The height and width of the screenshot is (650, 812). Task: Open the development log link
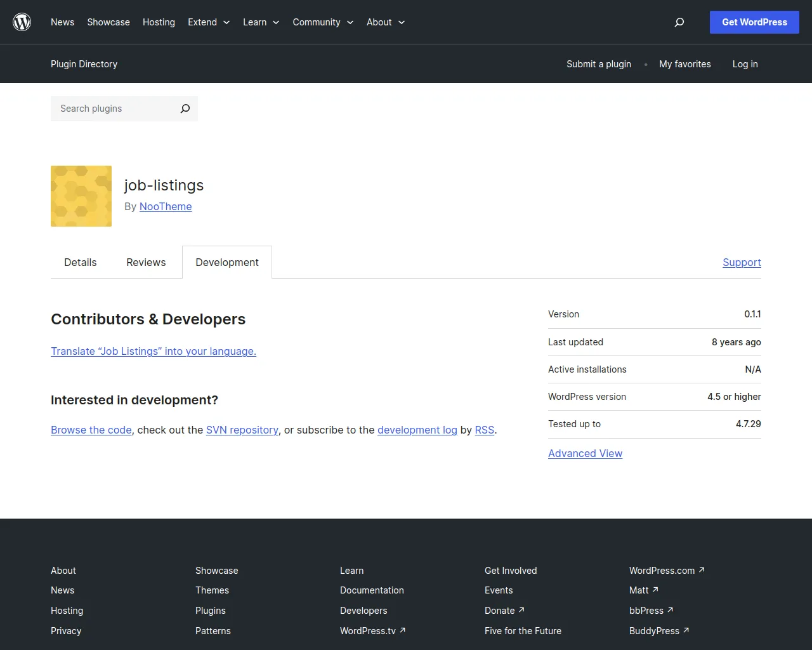pos(417,430)
